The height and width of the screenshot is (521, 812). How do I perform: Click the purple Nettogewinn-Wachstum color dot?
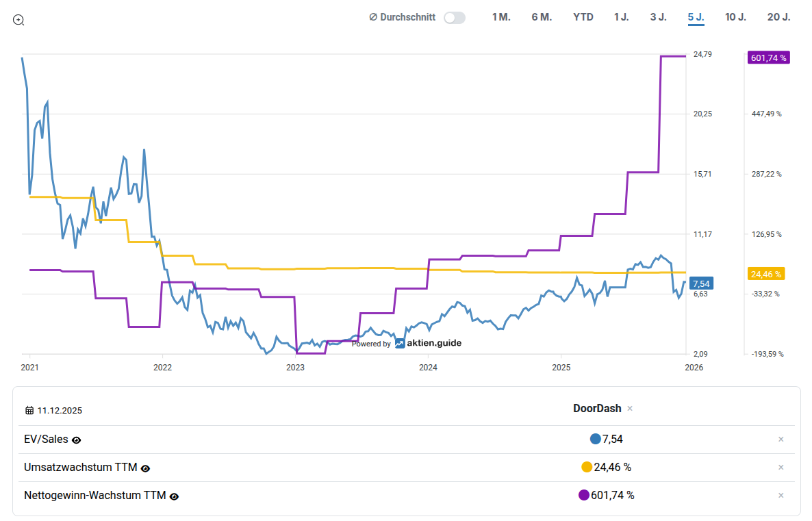[583, 496]
